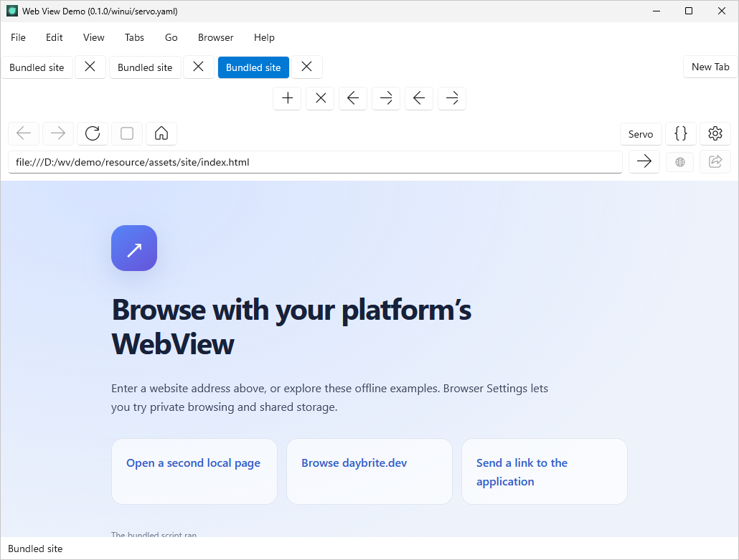Click the "Enter a website address above" paragraph
The image size is (739, 560).
pos(329,397)
